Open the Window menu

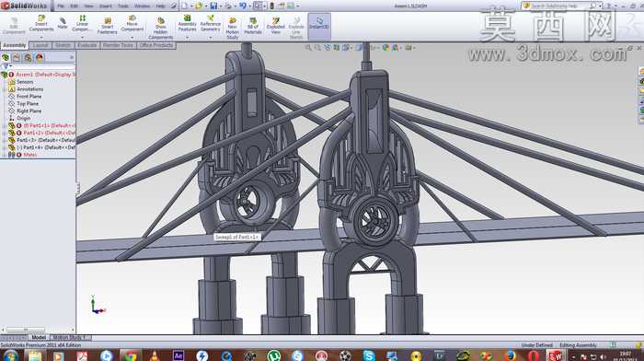142,6
